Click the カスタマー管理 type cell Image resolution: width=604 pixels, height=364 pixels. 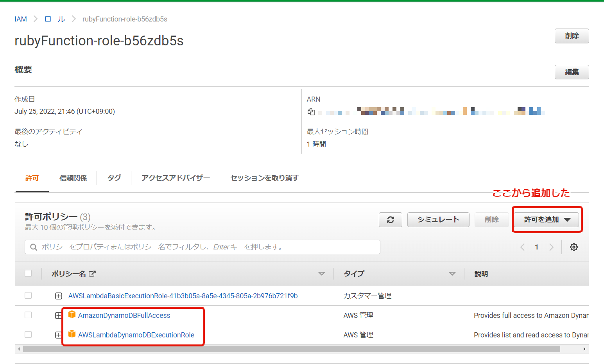367,296
